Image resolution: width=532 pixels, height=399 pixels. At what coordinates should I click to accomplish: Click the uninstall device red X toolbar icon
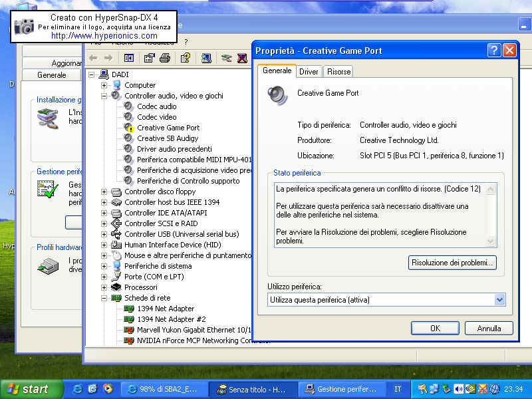pos(242,59)
